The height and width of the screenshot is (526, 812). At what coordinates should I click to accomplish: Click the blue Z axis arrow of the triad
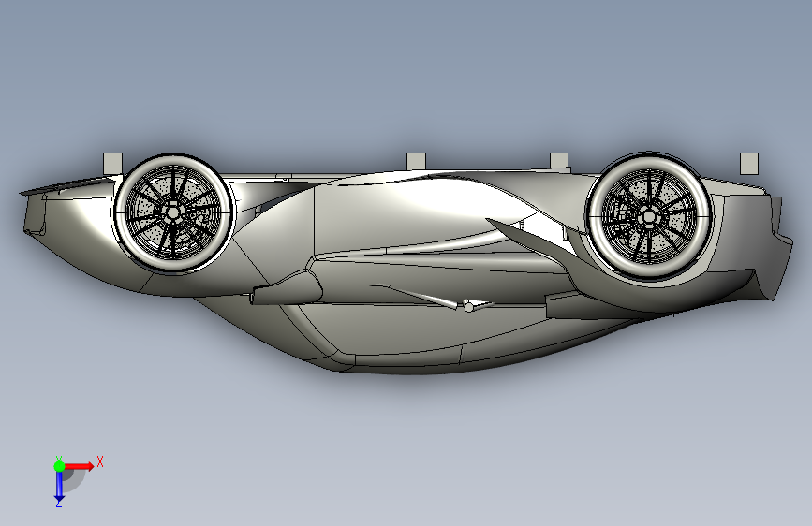tap(59, 487)
